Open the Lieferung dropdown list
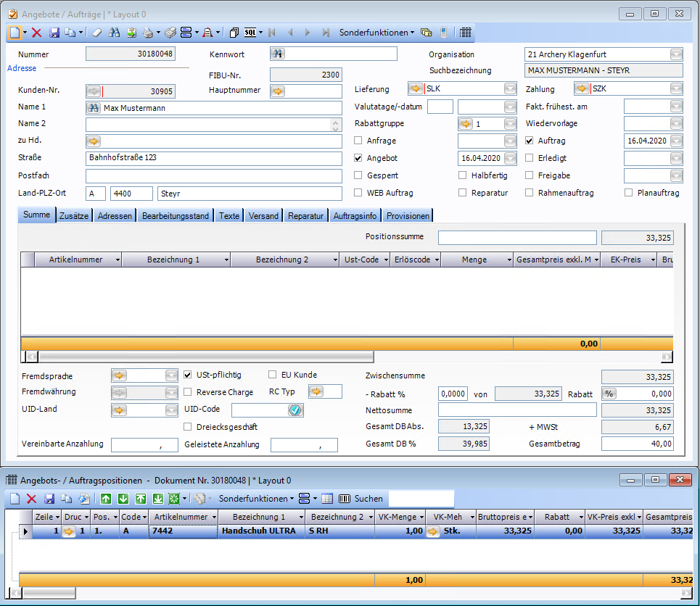This screenshot has width=700, height=606. [x=510, y=89]
